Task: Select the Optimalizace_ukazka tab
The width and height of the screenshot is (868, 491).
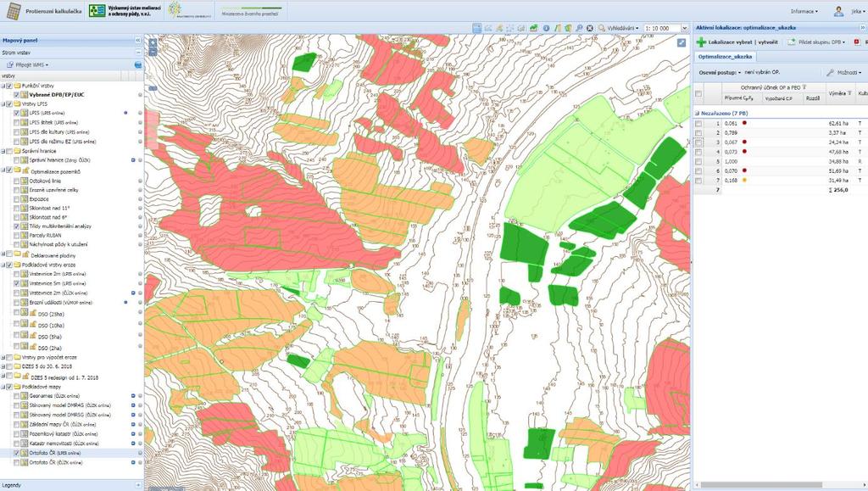Action: (x=725, y=57)
